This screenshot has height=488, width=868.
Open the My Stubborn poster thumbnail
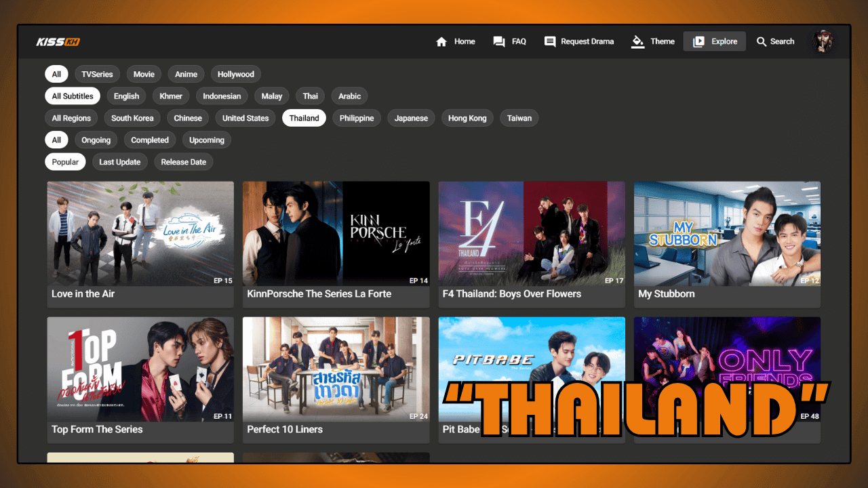pyautogui.click(x=727, y=233)
